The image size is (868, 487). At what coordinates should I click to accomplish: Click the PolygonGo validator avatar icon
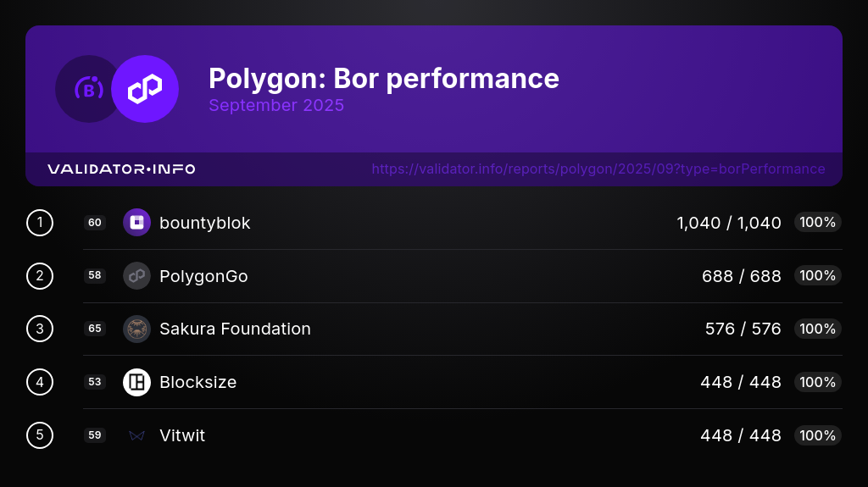[136, 276]
